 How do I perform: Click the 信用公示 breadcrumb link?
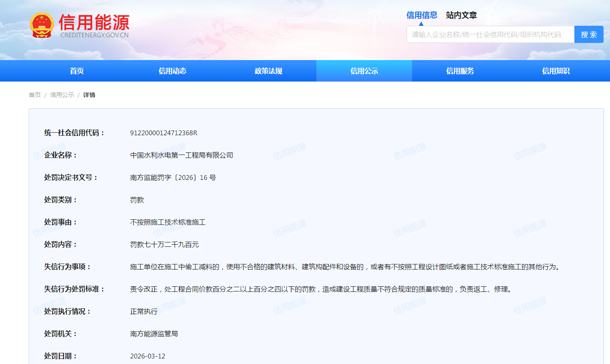[x=62, y=95]
